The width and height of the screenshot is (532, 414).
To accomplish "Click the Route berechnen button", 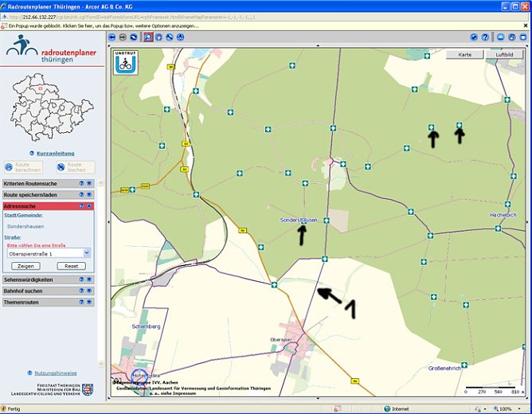I will click(24, 167).
